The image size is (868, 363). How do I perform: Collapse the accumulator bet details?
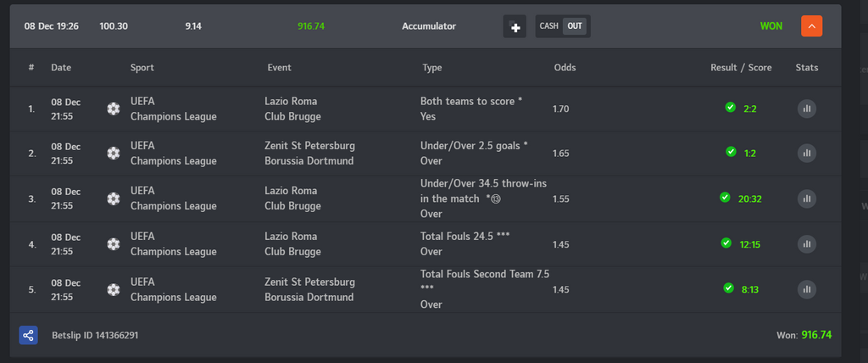point(811,26)
